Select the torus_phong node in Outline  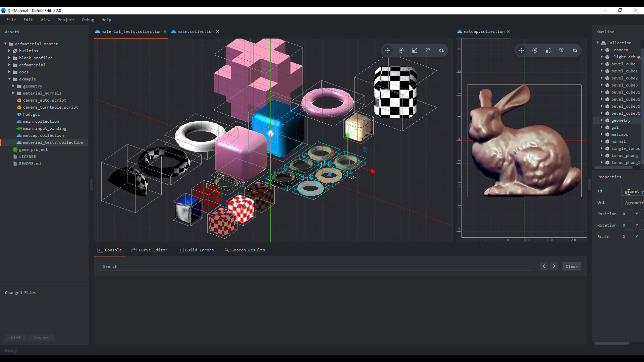click(624, 155)
